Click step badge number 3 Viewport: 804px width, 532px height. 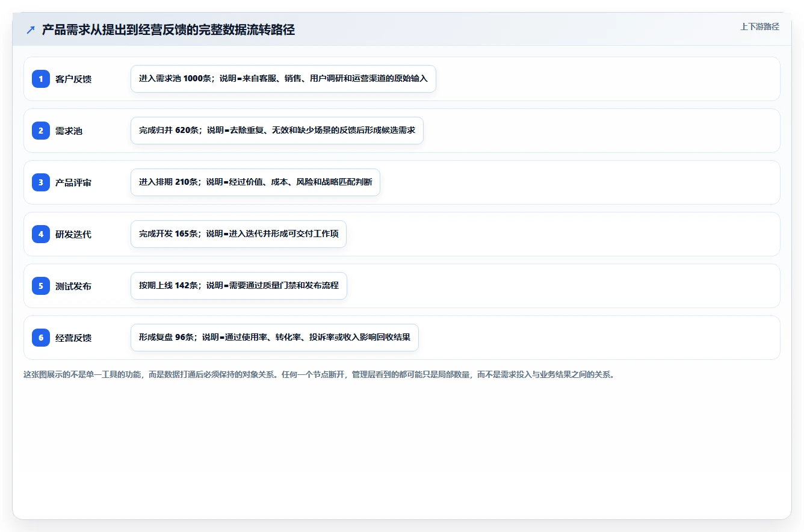pyautogui.click(x=41, y=182)
